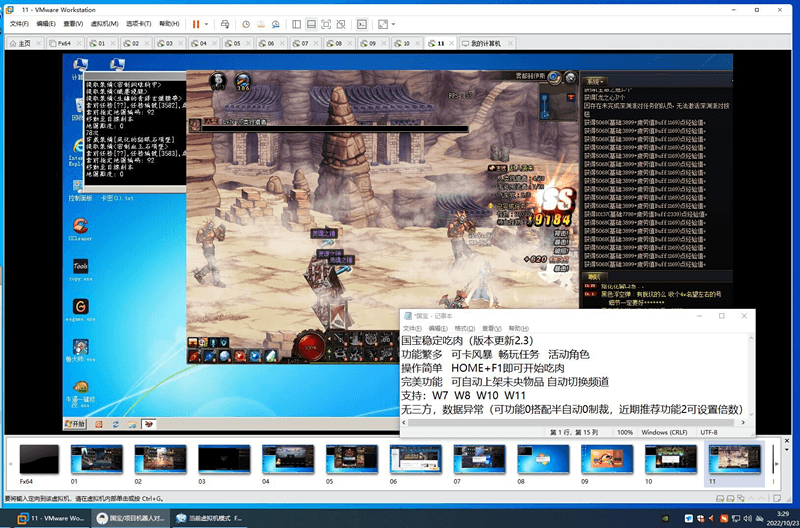Open VMware 帮助(H) menu
Image resolution: width=800 pixels, height=528 pixels.
click(169, 24)
